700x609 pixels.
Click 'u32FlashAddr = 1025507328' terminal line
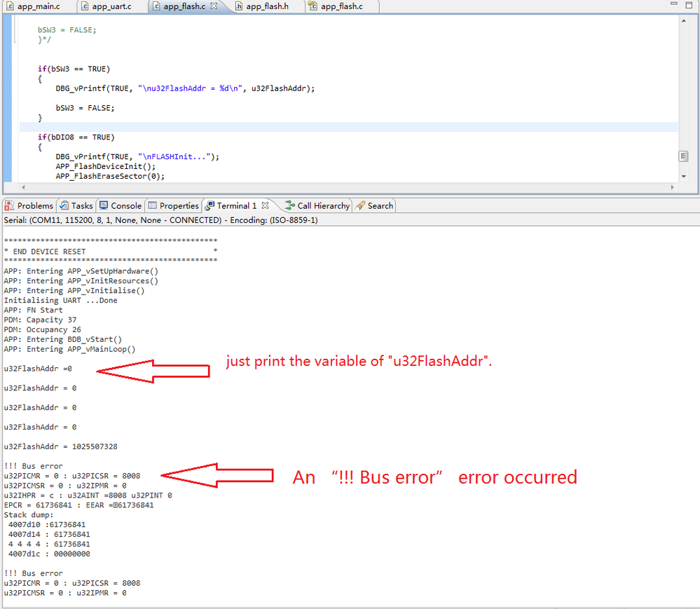(60, 447)
